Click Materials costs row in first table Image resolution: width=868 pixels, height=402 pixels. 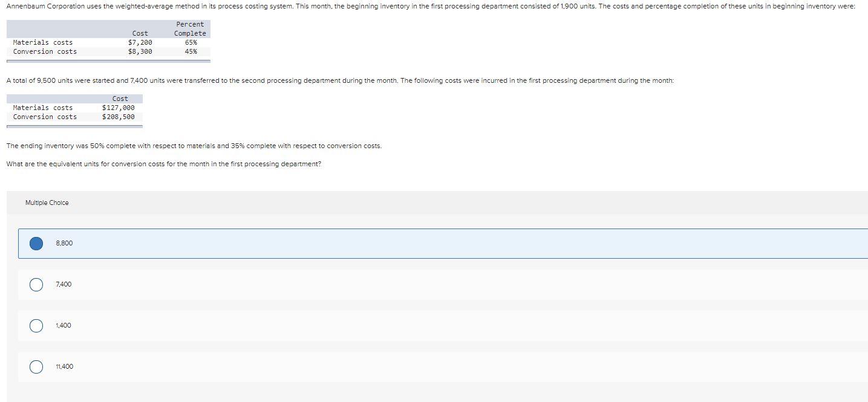(x=108, y=42)
